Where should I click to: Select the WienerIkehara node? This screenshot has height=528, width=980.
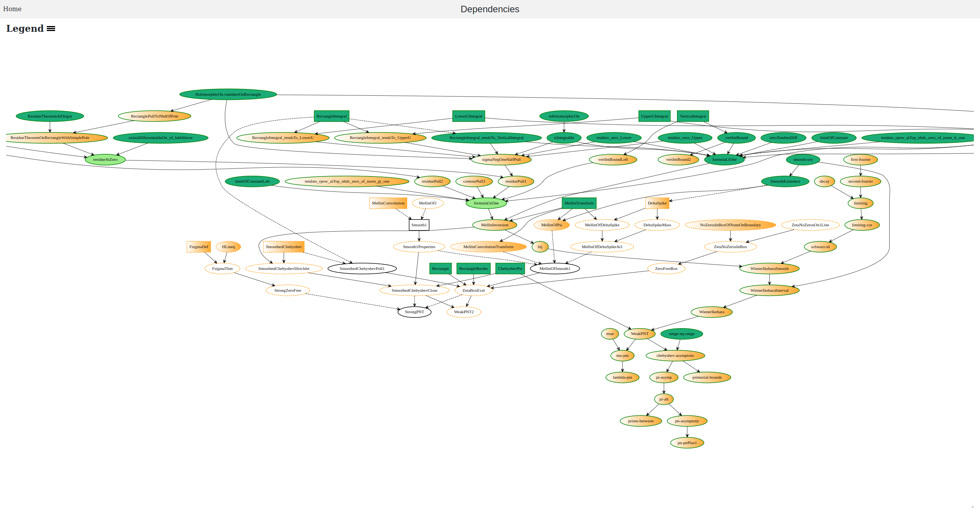712,312
